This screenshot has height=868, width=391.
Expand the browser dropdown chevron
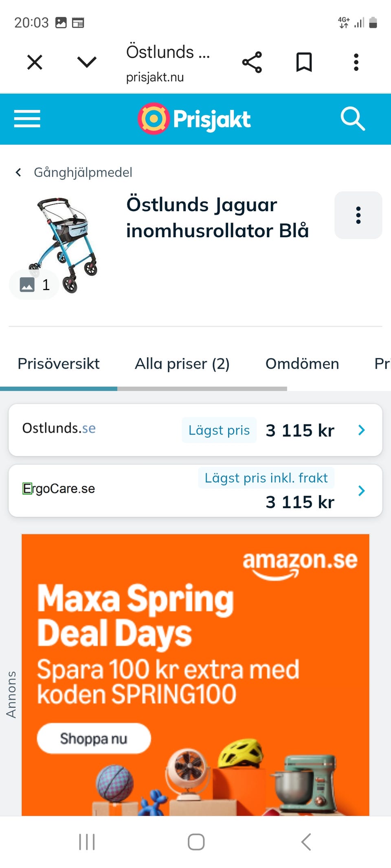87,62
